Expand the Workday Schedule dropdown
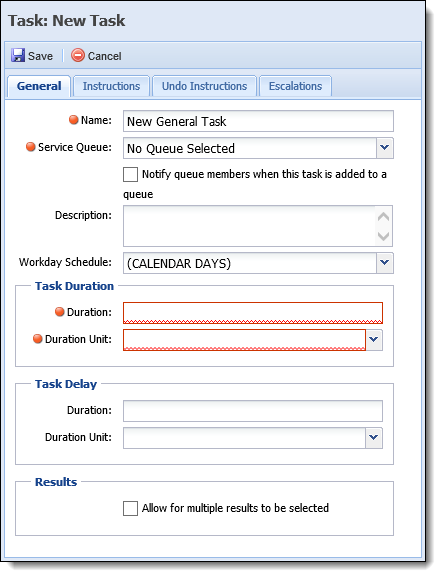Screen dimensions: 441x577 click(x=385, y=263)
